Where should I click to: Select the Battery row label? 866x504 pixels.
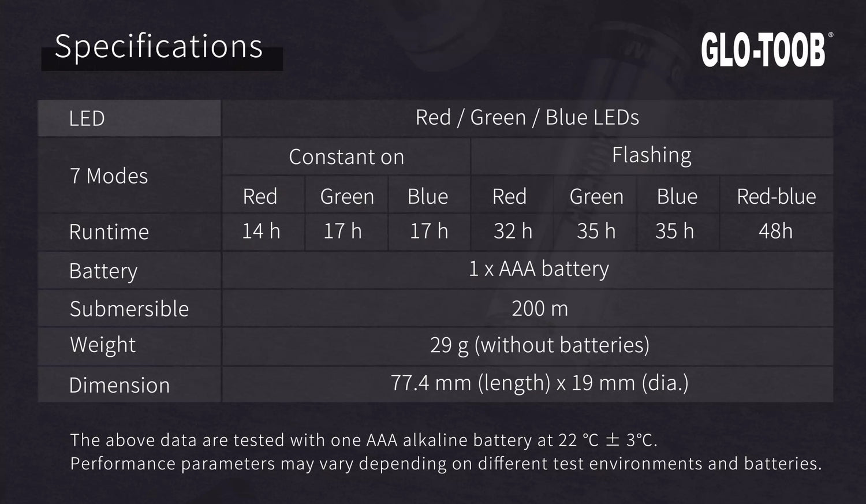[x=103, y=271]
